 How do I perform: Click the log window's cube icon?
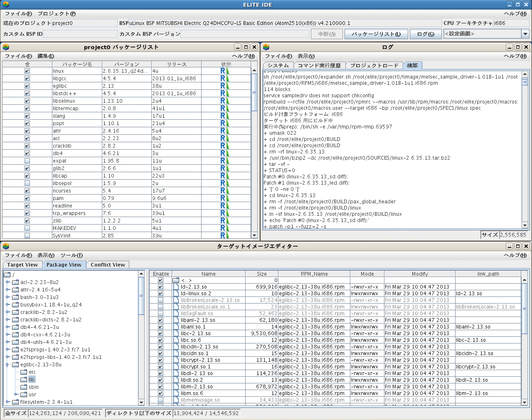click(266, 47)
